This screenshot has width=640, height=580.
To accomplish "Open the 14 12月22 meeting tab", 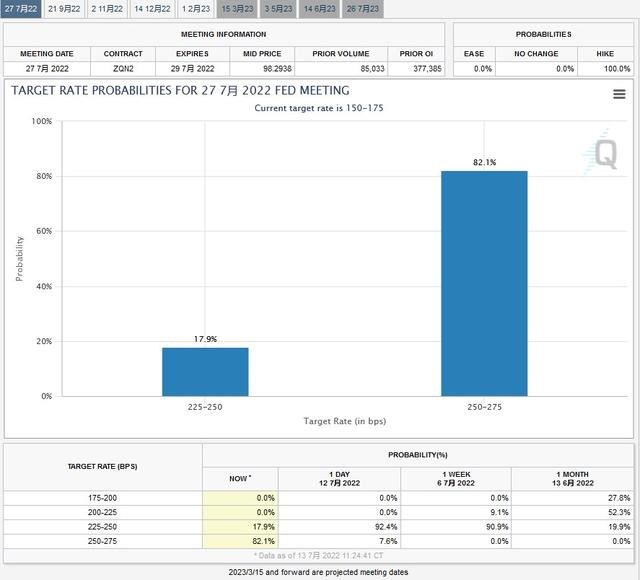I will [x=151, y=8].
